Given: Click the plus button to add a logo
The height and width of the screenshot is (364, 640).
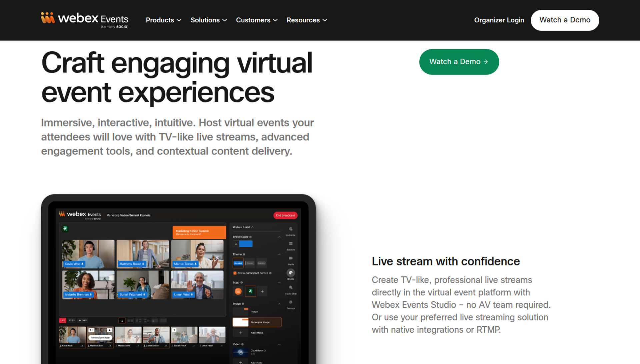Looking at the screenshot, I should pyautogui.click(x=262, y=291).
